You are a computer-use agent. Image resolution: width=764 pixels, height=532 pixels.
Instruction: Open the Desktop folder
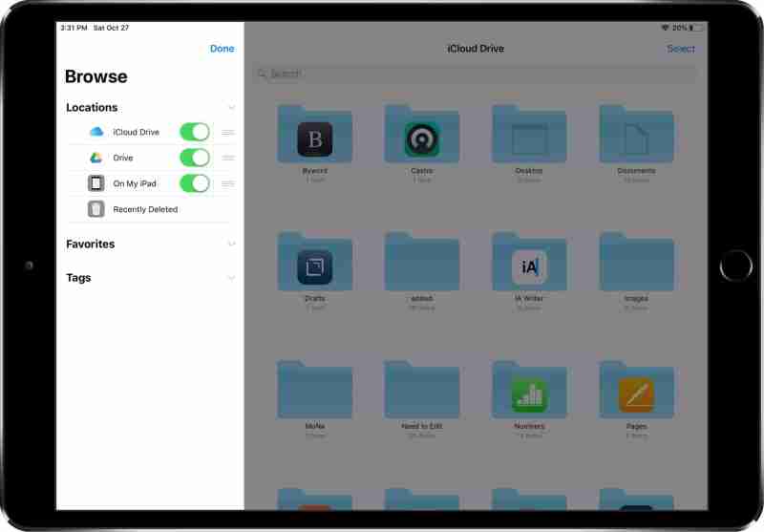(x=529, y=135)
